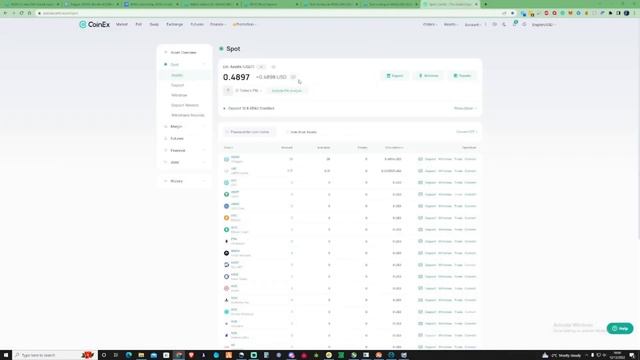The width and height of the screenshot is (640, 360).
Task: Click the Ethereum coin icon
Action: (227, 241)
